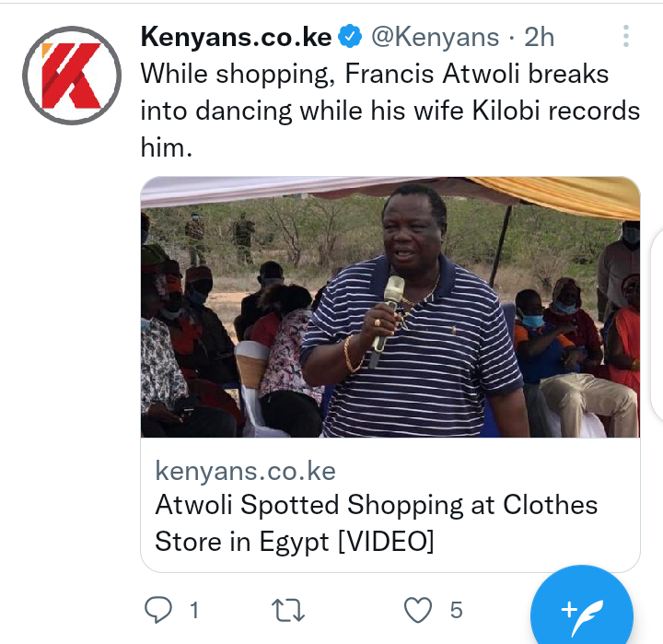
Task: Click '[VIDEO]' in the link card title
Action: [386, 542]
